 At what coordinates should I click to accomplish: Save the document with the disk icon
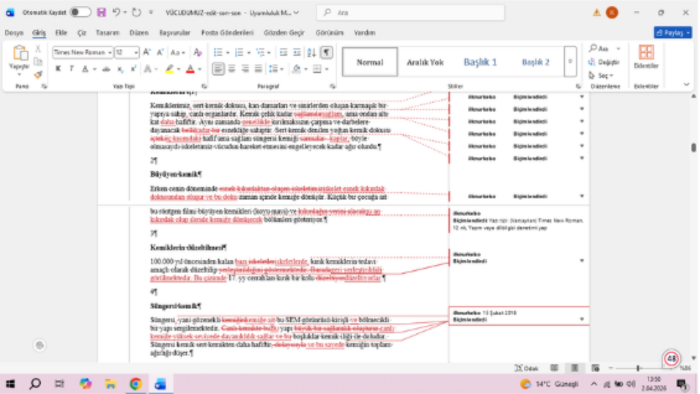(101, 12)
